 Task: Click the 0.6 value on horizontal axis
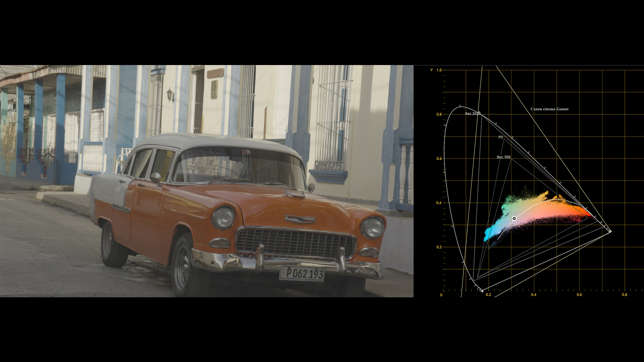pyautogui.click(x=579, y=295)
